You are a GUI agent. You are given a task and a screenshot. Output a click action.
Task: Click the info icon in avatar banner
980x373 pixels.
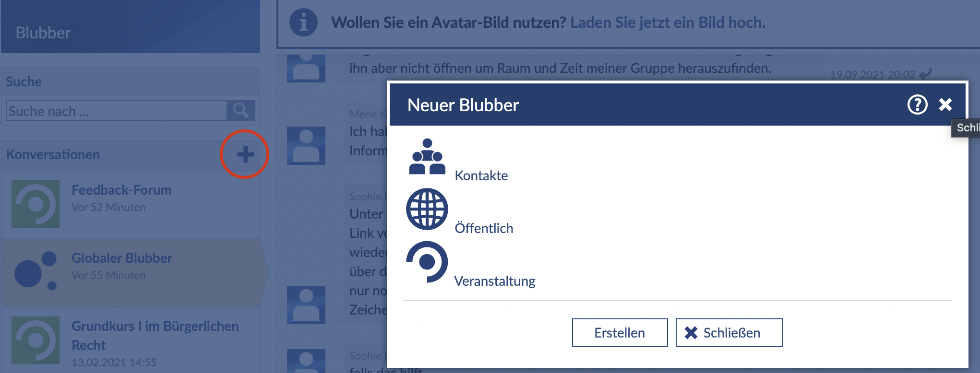pos(303,23)
